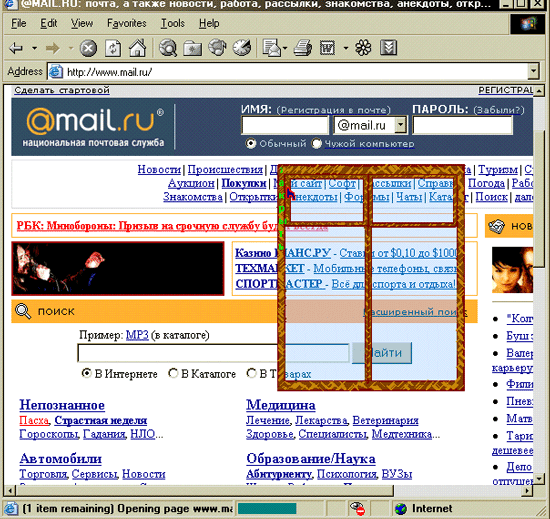Viewport: 550px width, 519px height.
Task: Click the Forward arrow toolbar icon
Action: [x=53, y=48]
